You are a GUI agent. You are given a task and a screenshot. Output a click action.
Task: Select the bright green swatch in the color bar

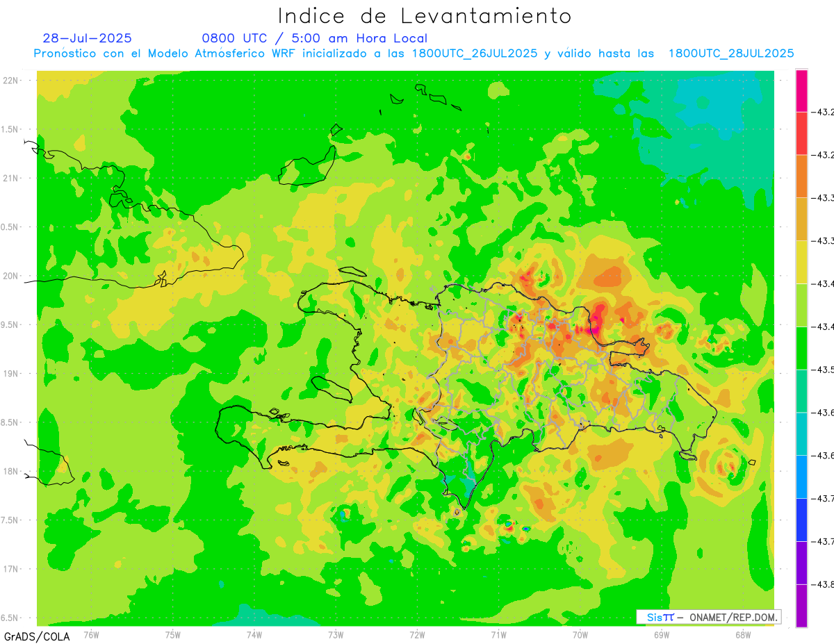click(x=801, y=348)
